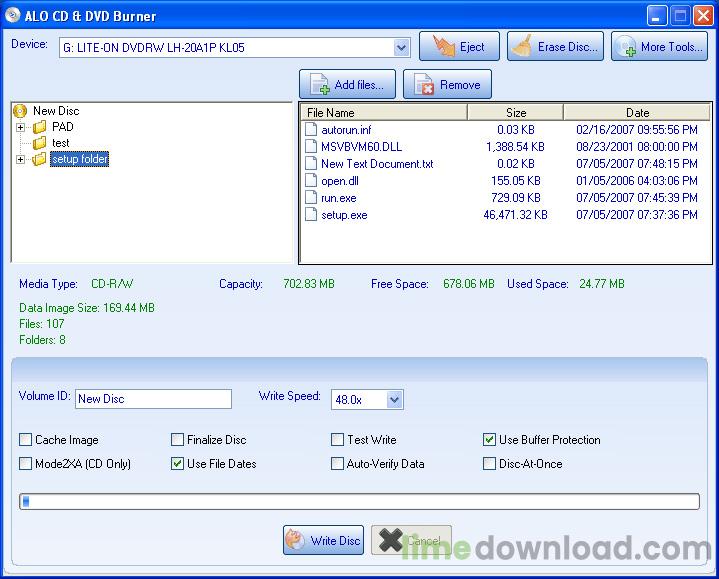
Task: Click the Remove file icon button
Action: click(x=424, y=85)
